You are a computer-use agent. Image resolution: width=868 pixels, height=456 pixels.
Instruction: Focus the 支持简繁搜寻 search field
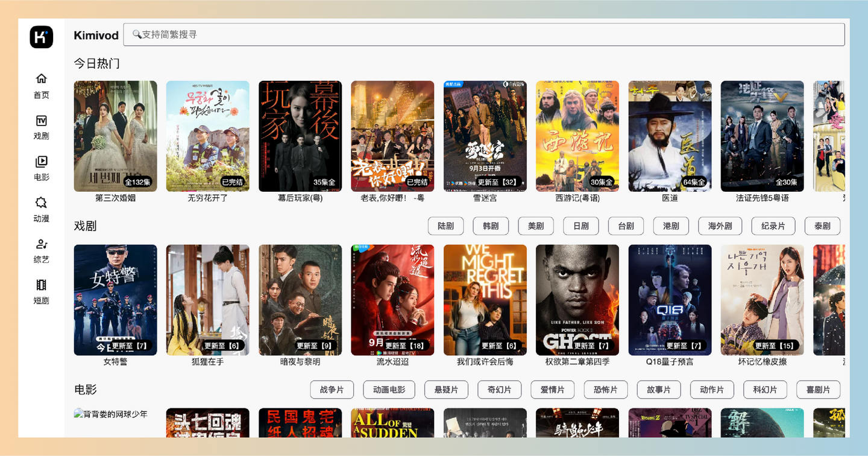pos(484,34)
